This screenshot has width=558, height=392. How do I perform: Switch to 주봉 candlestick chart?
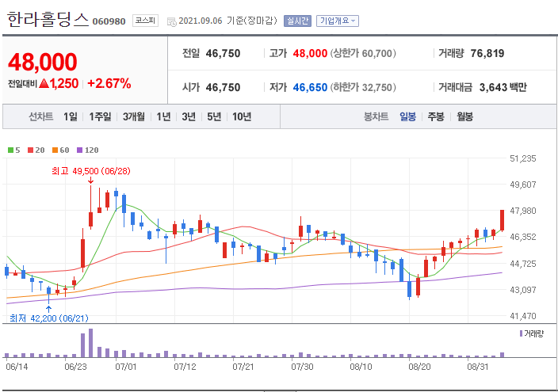(x=436, y=116)
